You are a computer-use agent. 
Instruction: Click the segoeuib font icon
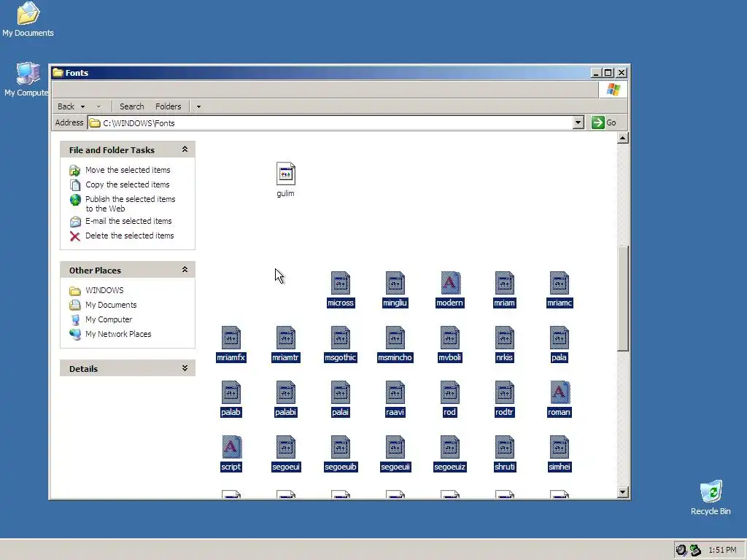coord(340,447)
